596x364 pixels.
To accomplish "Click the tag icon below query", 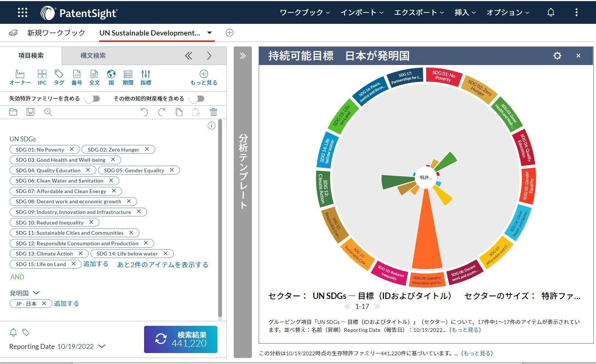I will click(x=26, y=332).
